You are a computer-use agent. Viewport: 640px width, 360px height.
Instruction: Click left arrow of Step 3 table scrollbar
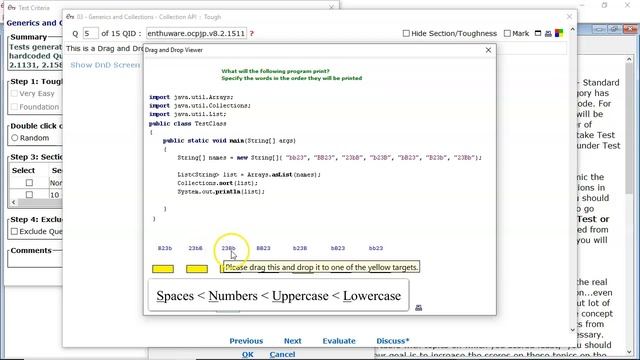[x=14, y=202]
